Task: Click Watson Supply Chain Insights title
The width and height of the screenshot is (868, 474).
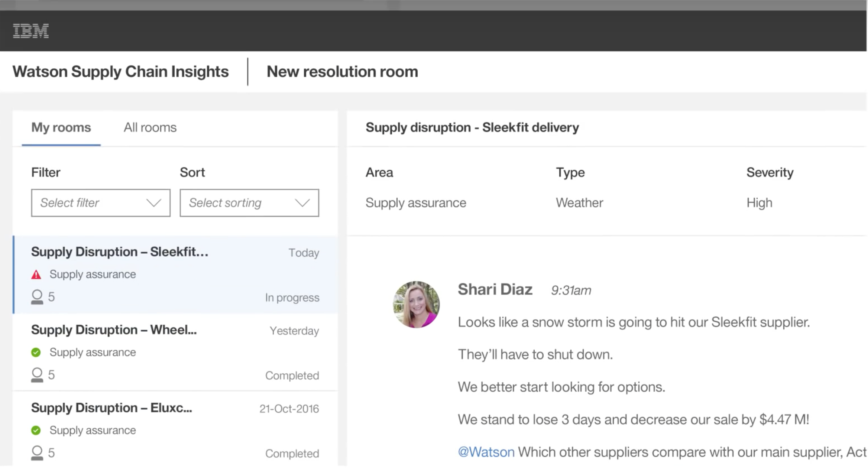Action: pos(120,72)
